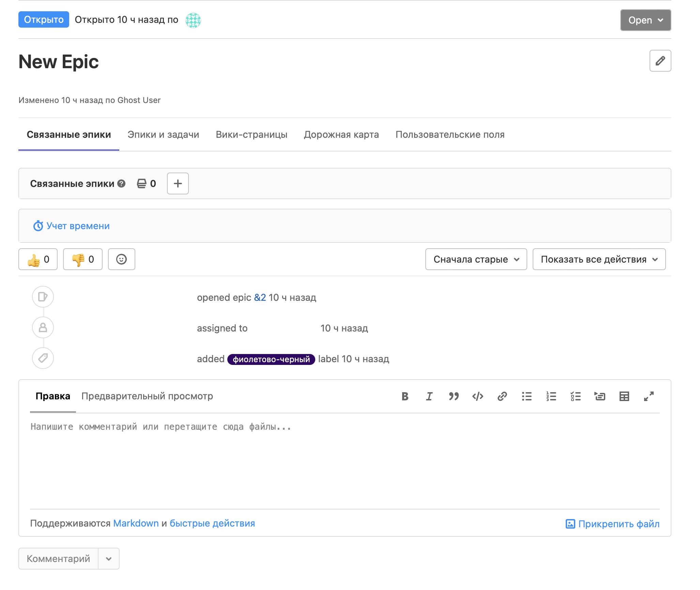Expand 'Показать все действия' filter dropdown

[599, 260]
